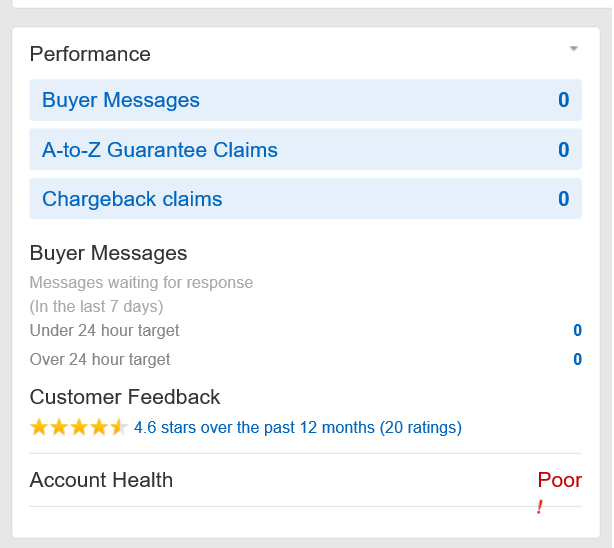Screen dimensions: 614x548
Task: Click the Buyer Messages section heading
Action: [x=108, y=253]
